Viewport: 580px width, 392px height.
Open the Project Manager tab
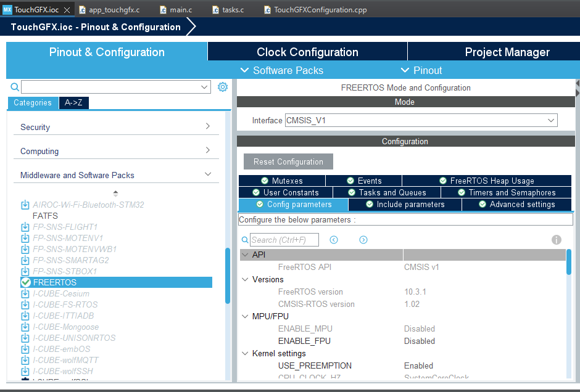[x=494, y=52]
